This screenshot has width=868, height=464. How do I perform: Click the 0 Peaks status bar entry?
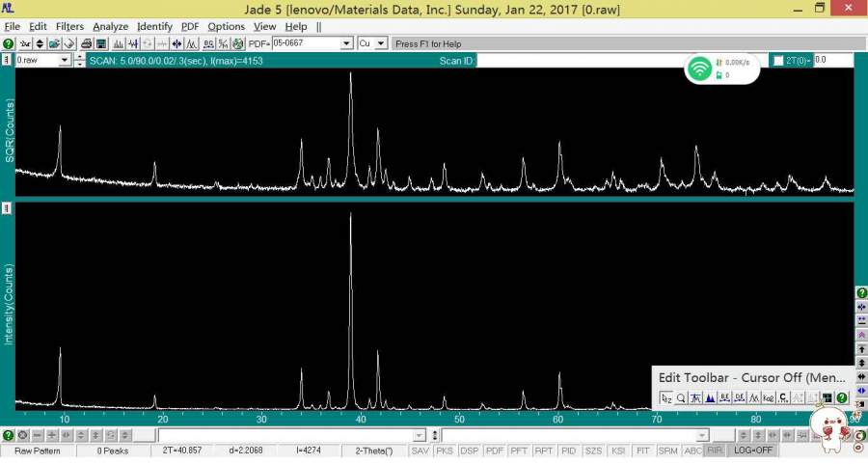(113, 450)
